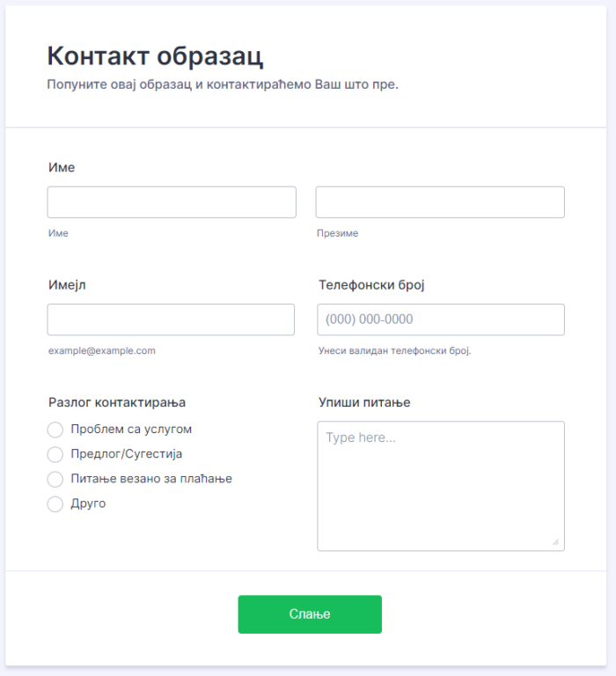The image size is (616, 676).
Task: Click the "Разлог контактирања" label
Action: click(x=117, y=402)
